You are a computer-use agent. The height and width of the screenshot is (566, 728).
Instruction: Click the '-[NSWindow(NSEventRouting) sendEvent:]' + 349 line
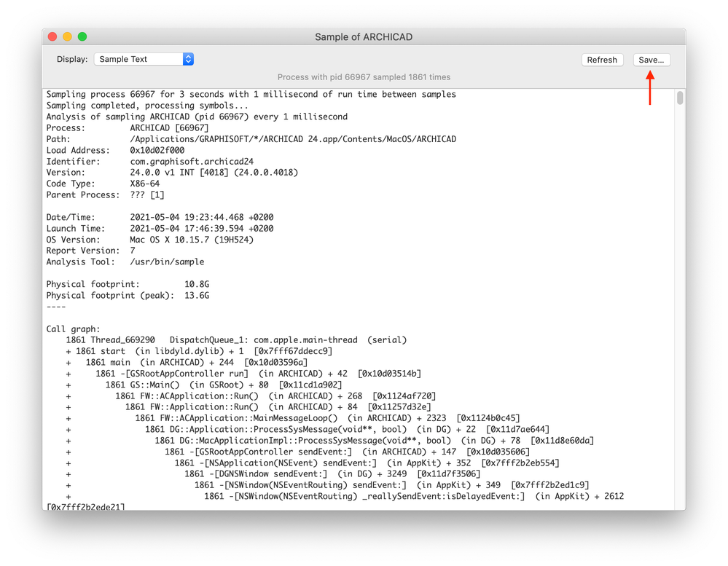click(x=327, y=485)
